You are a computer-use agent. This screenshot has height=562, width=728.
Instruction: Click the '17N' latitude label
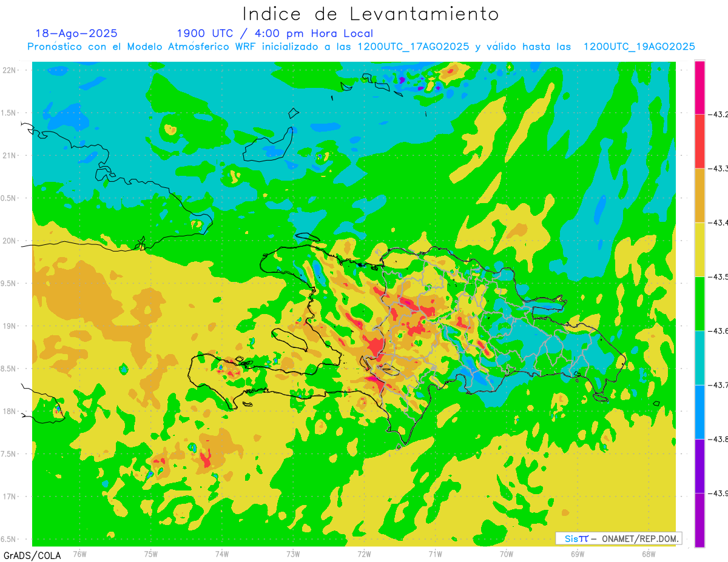[10, 497]
